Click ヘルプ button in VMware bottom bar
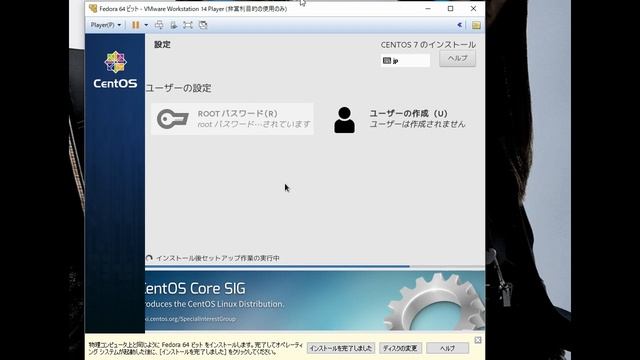Image resolution: width=640 pixels, height=360 pixels. (x=447, y=348)
